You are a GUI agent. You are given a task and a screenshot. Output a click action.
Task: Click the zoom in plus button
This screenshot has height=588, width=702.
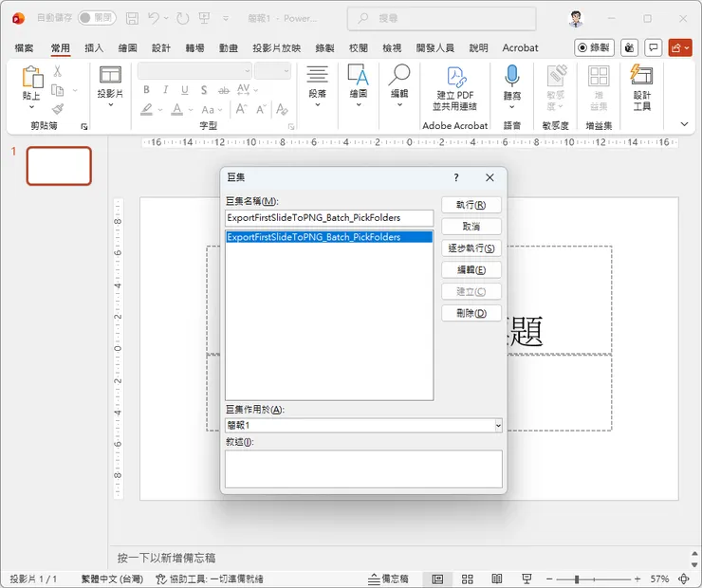(x=637, y=579)
